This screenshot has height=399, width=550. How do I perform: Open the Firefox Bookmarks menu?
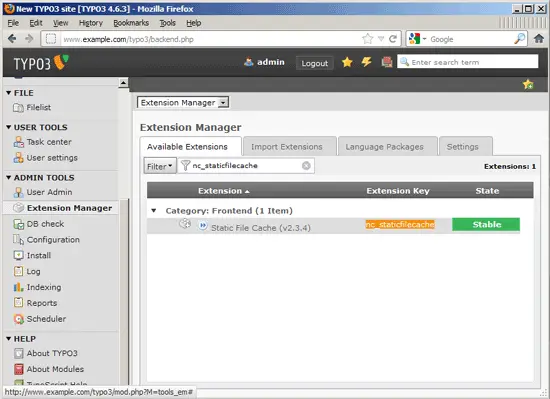point(131,23)
